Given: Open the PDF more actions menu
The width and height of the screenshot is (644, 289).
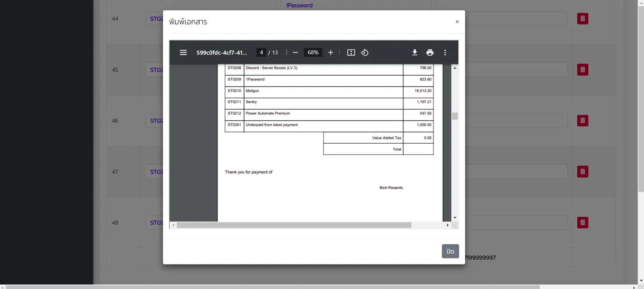Looking at the screenshot, I should pyautogui.click(x=445, y=52).
